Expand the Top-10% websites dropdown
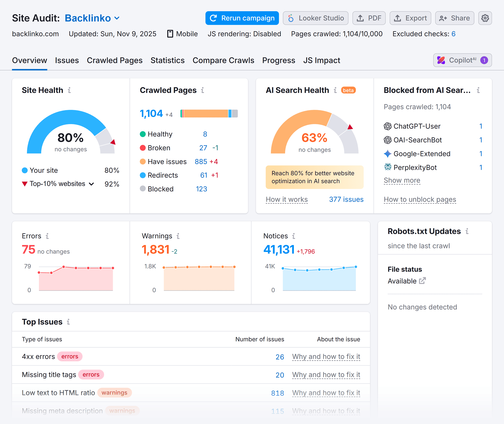This screenshot has width=504, height=424. point(91,184)
